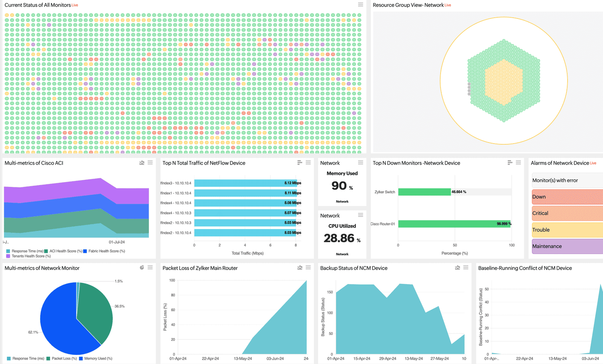Click CPU Utilized 28.86 % value

click(x=342, y=238)
